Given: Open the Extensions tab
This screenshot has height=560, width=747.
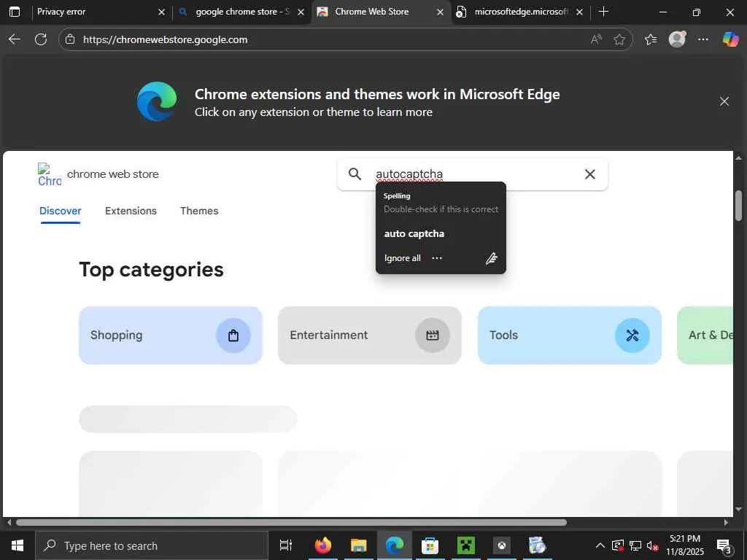Looking at the screenshot, I should point(131,211).
